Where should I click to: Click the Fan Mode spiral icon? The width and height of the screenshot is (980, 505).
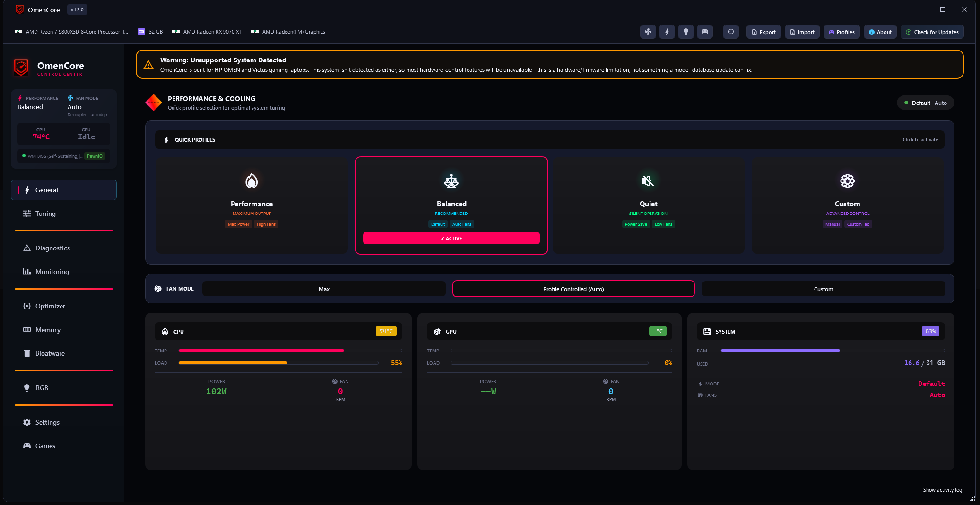(x=158, y=289)
